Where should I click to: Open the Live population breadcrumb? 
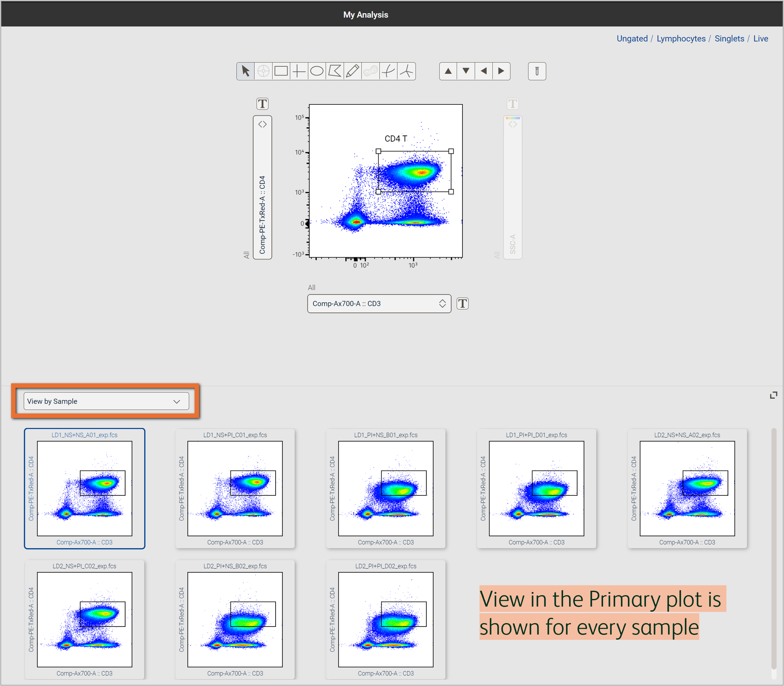tap(761, 38)
